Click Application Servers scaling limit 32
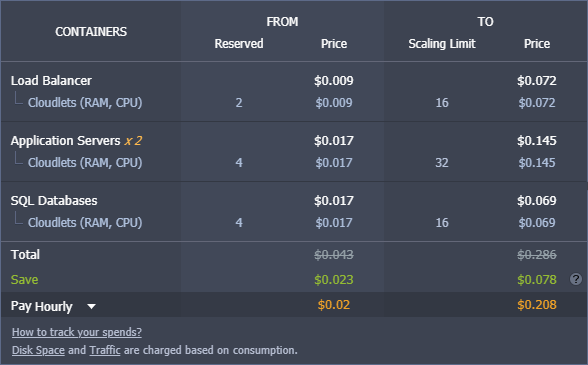Image resolution: width=588 pixels, height=365 pixels. point(442,163)
